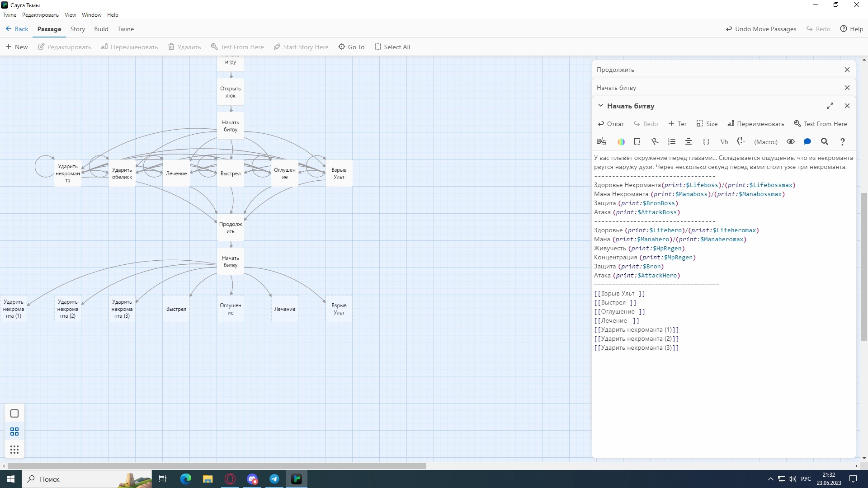Click the question mark help icon

click(x=842, y=142)
